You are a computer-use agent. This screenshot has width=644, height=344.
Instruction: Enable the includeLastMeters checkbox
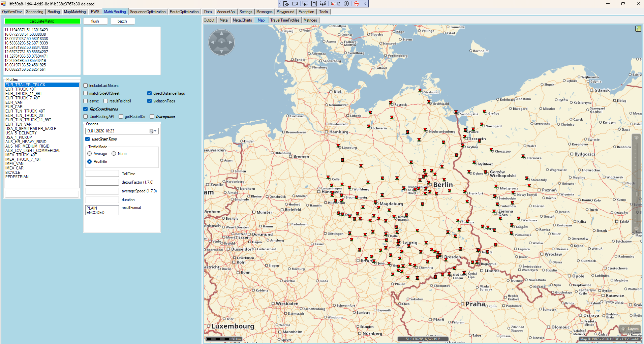tap(86, 86)
